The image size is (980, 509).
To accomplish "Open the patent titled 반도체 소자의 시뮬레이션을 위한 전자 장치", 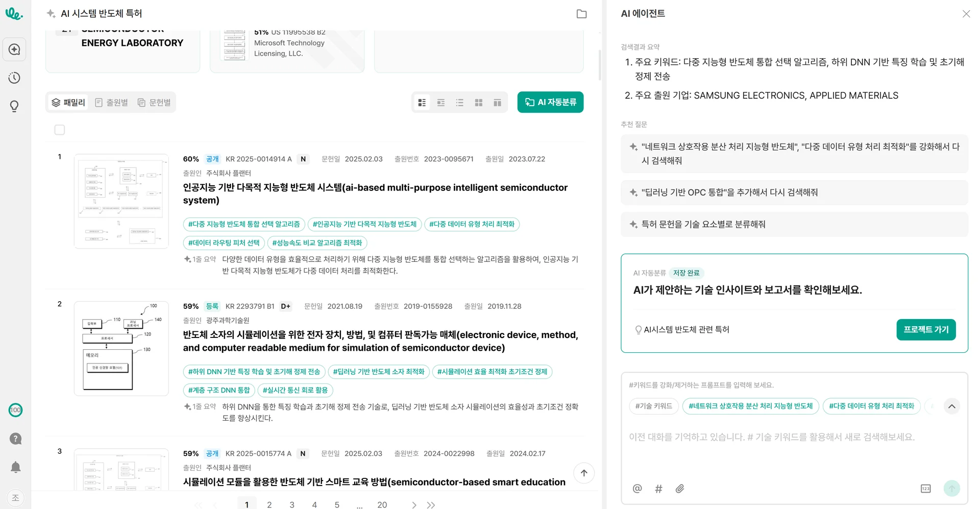I will pyautogui.click(x=381, y=341).
